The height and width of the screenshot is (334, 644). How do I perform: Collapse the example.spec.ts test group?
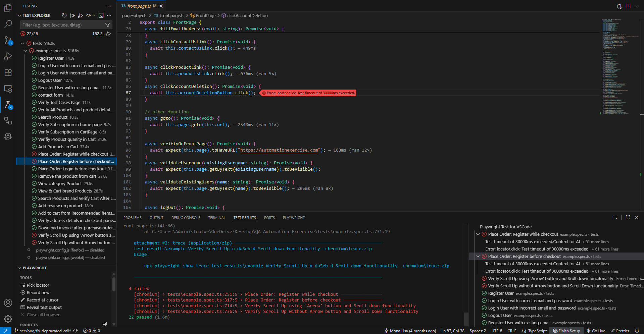pos(25,51)
